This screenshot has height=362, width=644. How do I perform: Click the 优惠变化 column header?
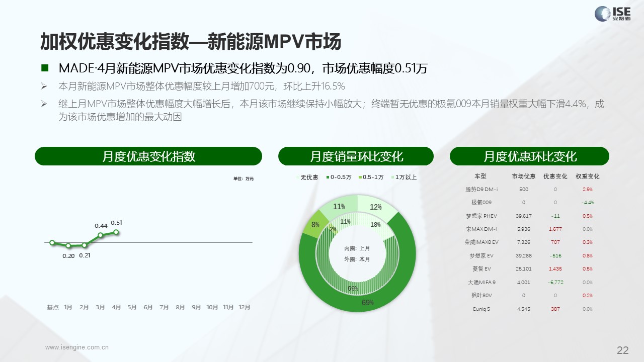(x=555, y=176)
